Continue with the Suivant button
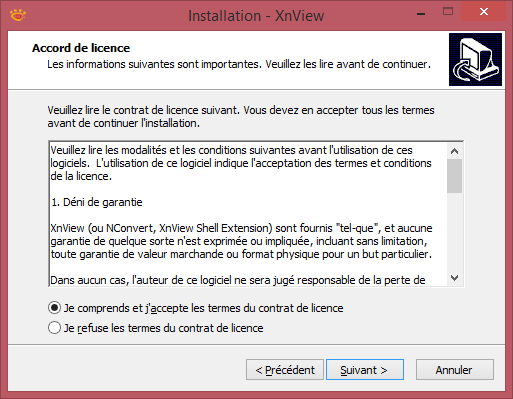Screen dimensions: 513x399 (365, 369)
